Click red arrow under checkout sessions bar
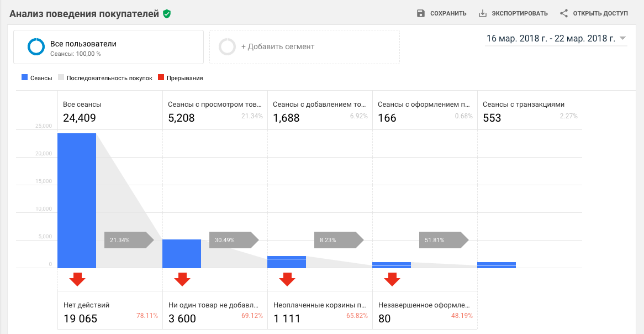 click(x=392, y=279)
